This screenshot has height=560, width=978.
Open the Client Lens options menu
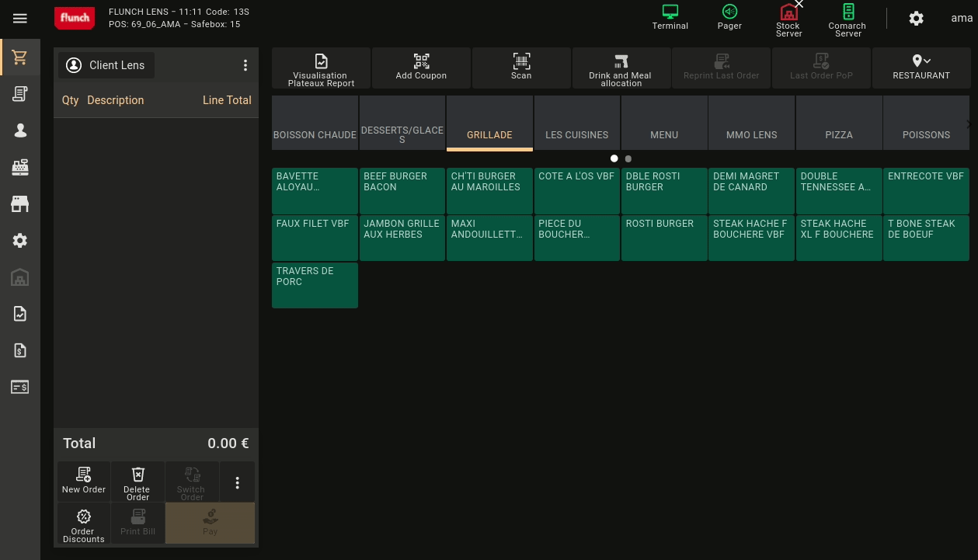click(245, 65)
